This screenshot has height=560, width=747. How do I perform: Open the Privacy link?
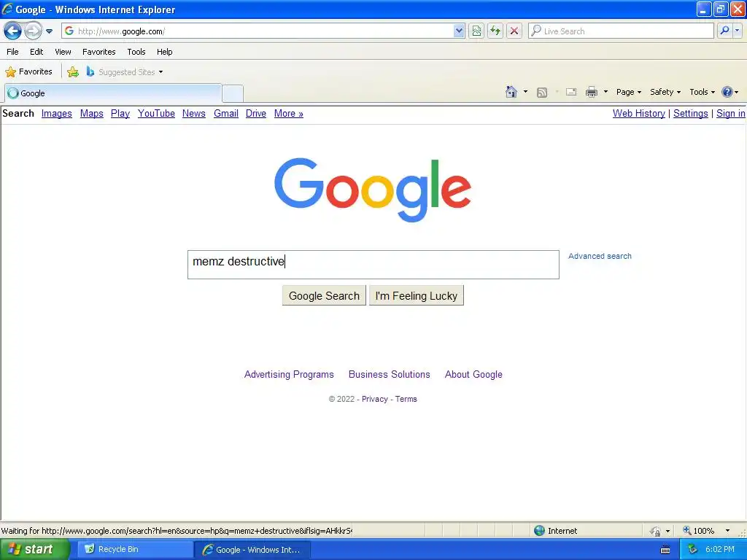(x=375, y=399)
